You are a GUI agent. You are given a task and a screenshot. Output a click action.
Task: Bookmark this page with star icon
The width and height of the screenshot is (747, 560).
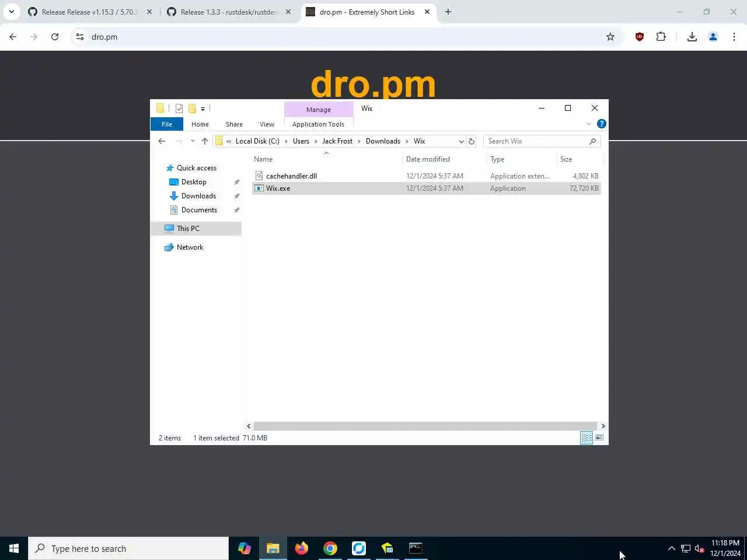610,37
